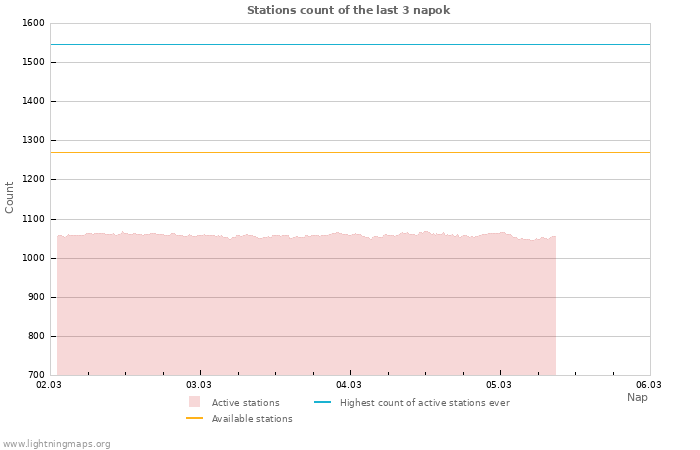The width and height of the screenshot is (700, 450).
Task: Click the 04.03 date tick label
Action: point(349,385)
